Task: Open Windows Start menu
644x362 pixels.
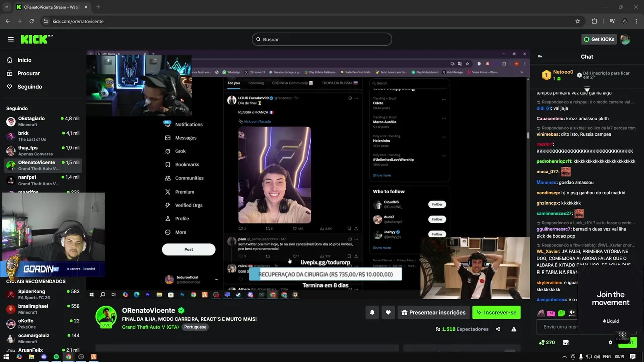Action: tap(6, 357)
